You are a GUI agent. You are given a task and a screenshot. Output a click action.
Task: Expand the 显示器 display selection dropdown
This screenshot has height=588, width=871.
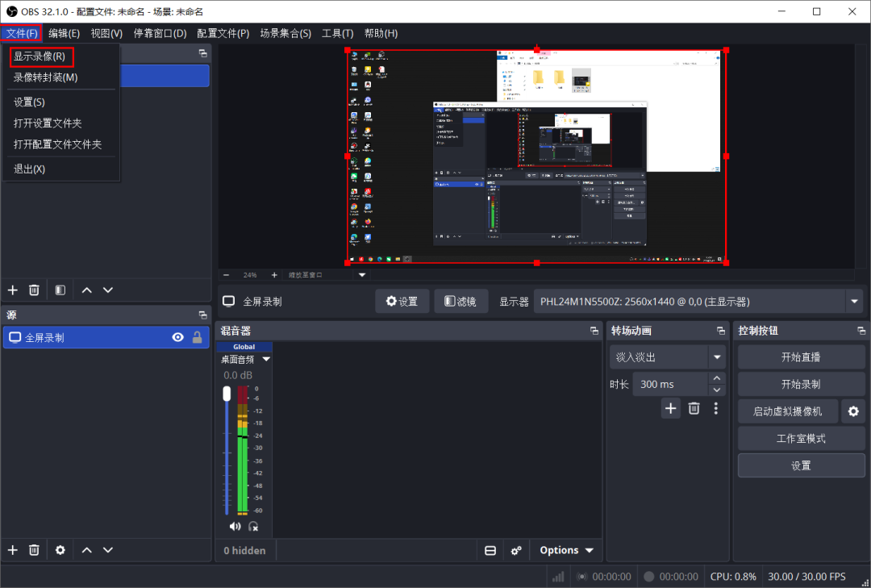click(854, 302)
